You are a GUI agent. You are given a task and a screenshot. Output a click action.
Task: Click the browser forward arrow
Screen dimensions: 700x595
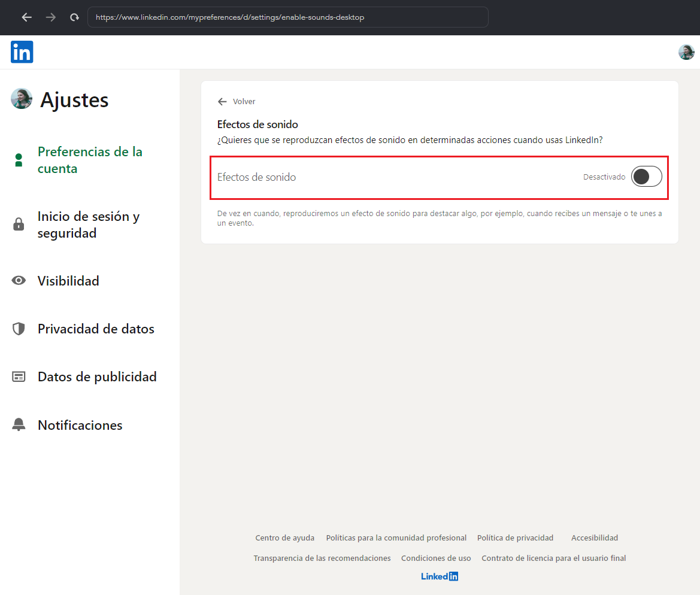pyautogui.click(x=51, y=17)
